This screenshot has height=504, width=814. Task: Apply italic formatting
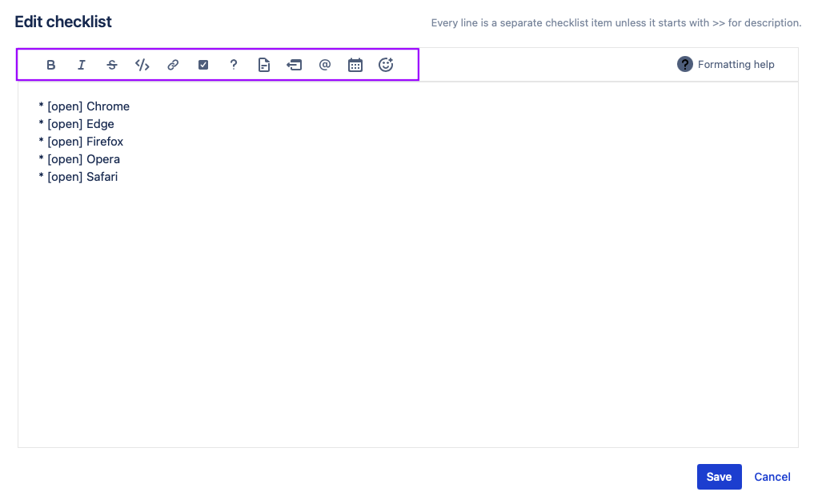81,64
